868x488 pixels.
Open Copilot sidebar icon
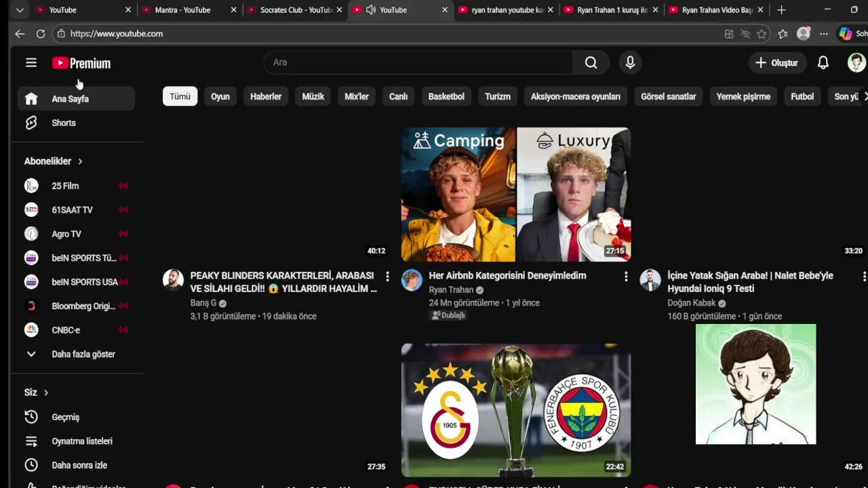[x=846, y=34]
